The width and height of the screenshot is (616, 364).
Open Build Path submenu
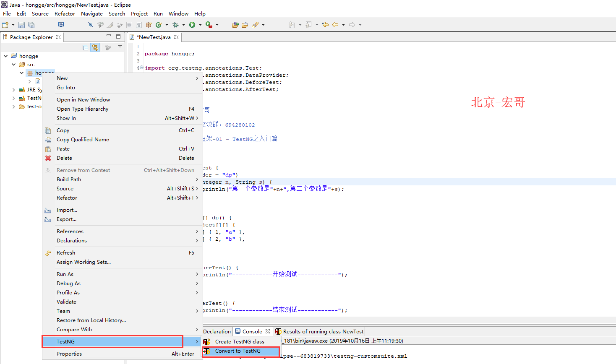(x=122, y=179)
